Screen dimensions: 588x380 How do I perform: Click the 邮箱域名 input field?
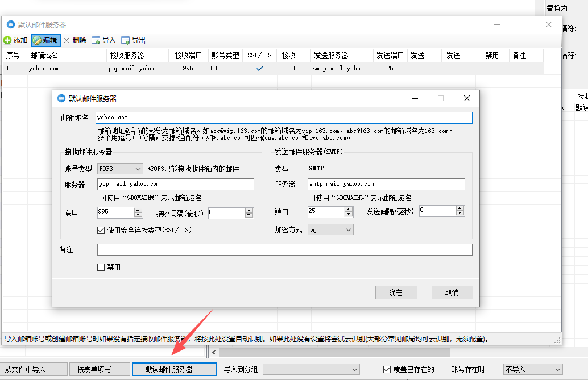(x=284, y=118)
